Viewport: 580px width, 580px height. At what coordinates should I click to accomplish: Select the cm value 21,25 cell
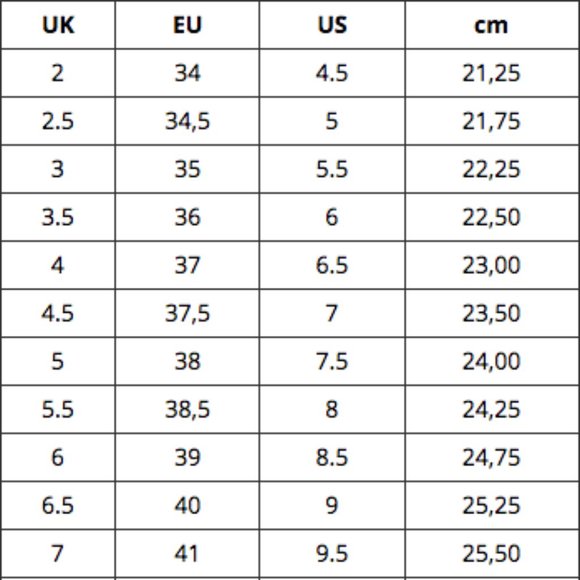tap(492, 73)
